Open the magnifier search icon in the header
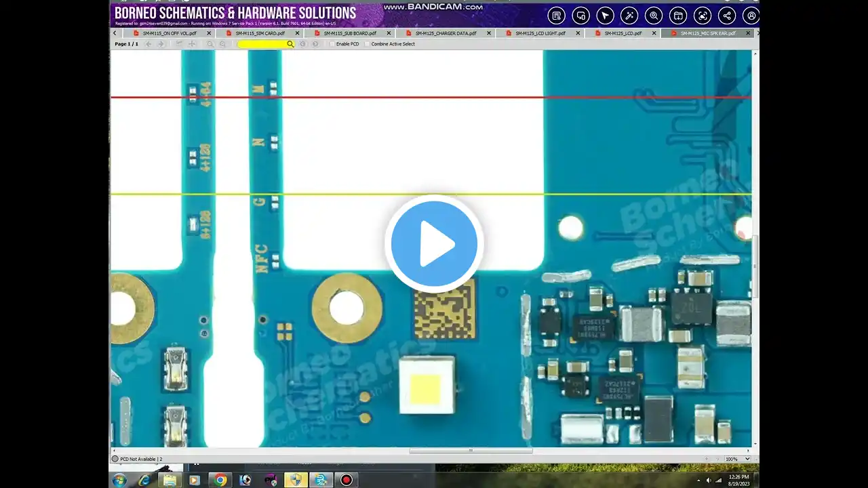Image resolution: width=868 pixels, height=488 pixels. [x=654, y=16]
